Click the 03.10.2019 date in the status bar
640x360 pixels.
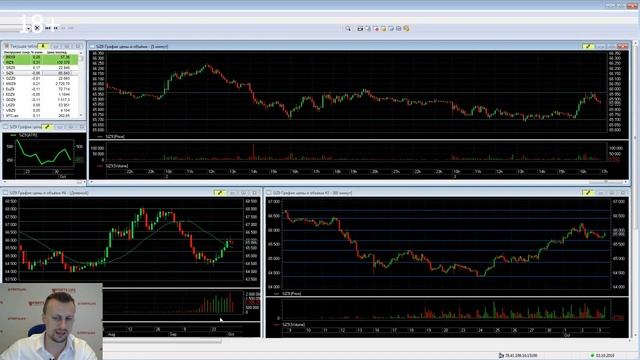click(x=605, y=356)
